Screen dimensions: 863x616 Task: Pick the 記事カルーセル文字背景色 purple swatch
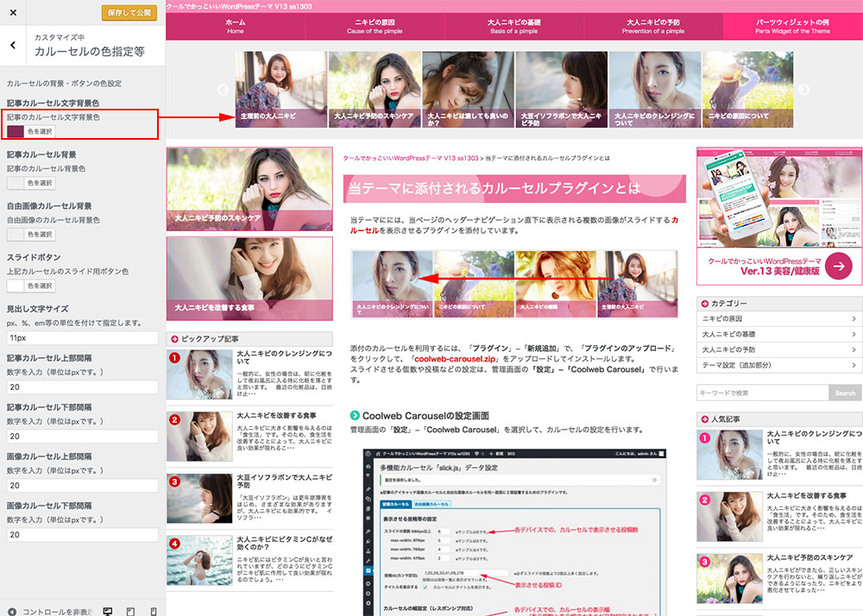coord(16,131)
